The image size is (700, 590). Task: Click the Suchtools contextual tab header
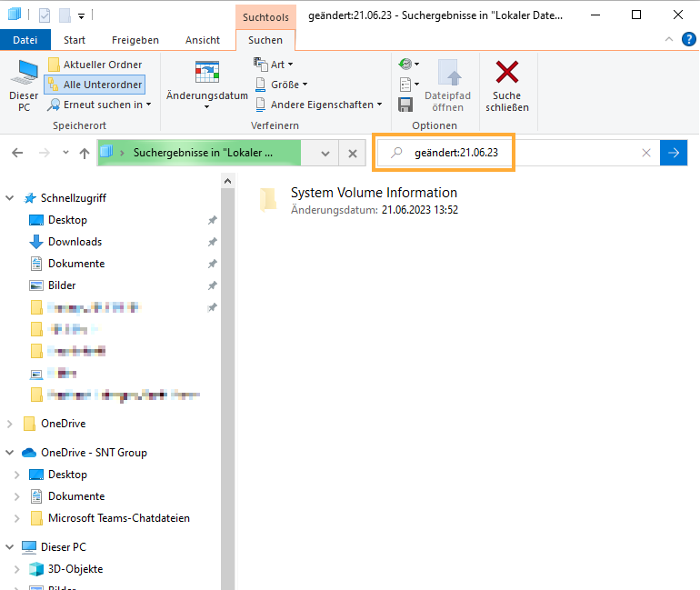tap(265, 17)
